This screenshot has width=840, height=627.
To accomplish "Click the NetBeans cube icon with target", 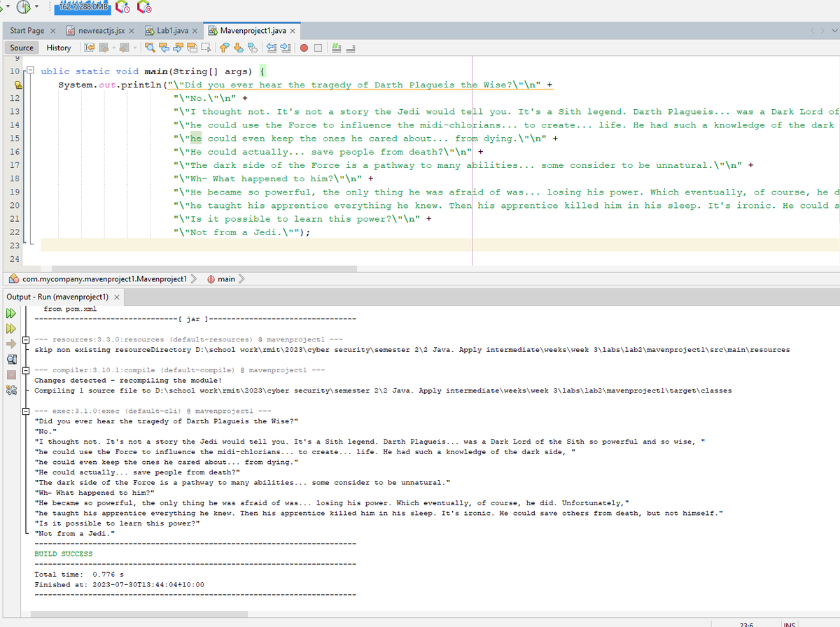I will pyautogui.click(x=145, y=7).
